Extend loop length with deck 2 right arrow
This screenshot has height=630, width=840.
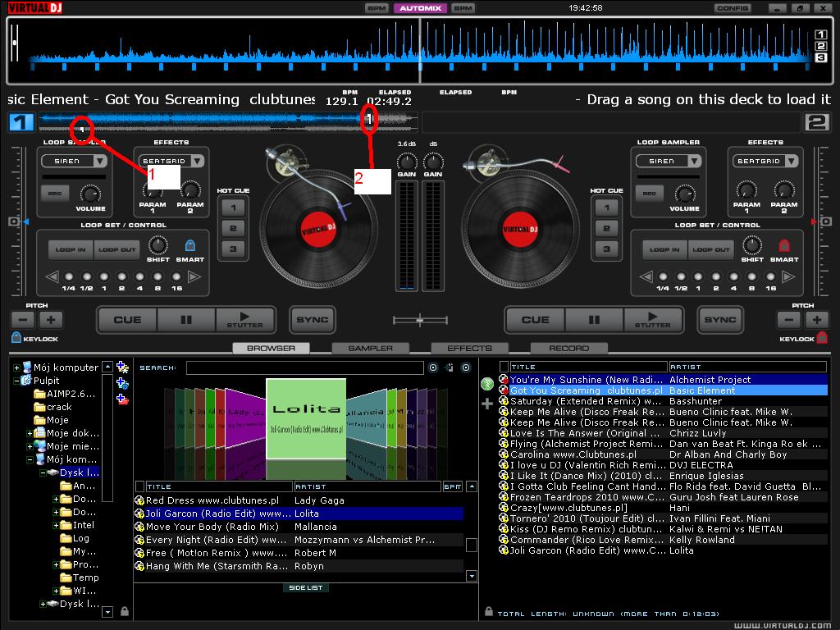788,277
